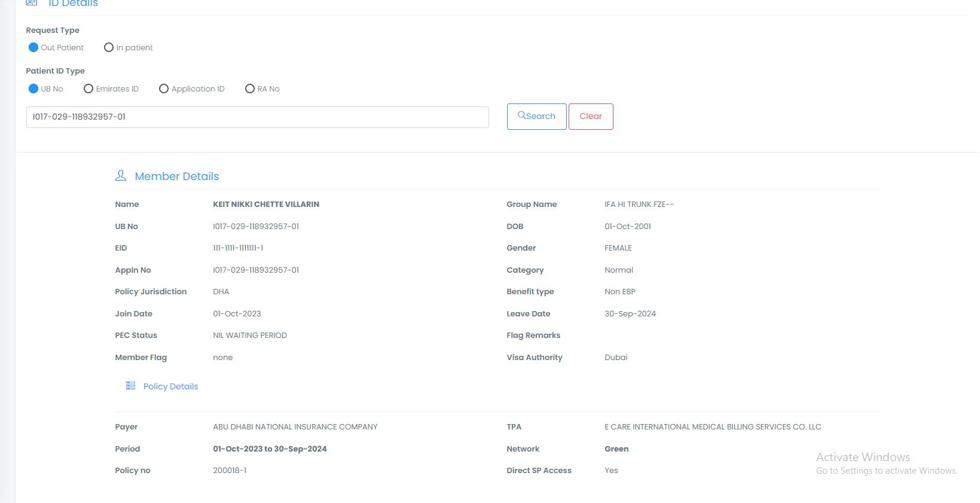Viewport: 980px width, 503px height.
Task: Choose Application ID as patient ID type
Action: (164, 89)
